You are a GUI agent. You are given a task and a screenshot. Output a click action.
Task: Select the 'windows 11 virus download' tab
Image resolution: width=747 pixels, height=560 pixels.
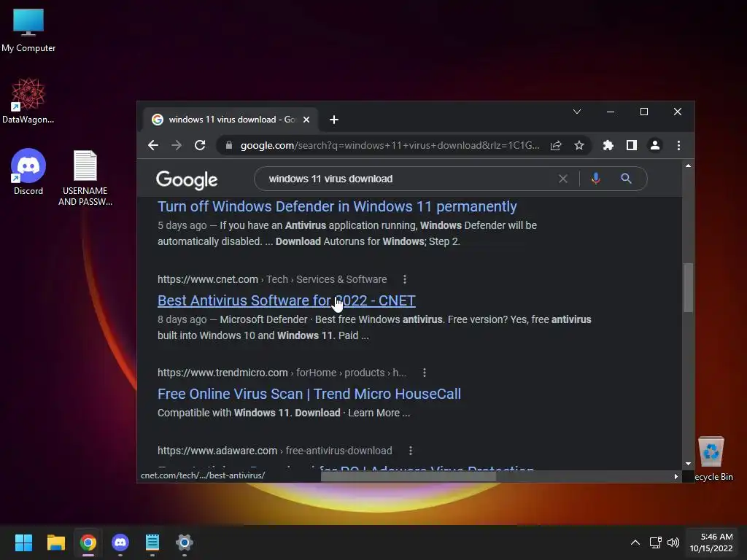[231, 120]
